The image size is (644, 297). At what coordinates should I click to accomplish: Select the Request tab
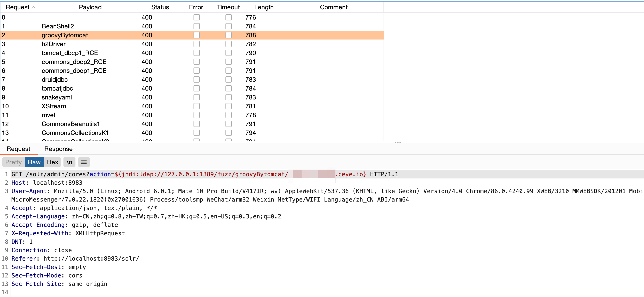click(18, 149)
